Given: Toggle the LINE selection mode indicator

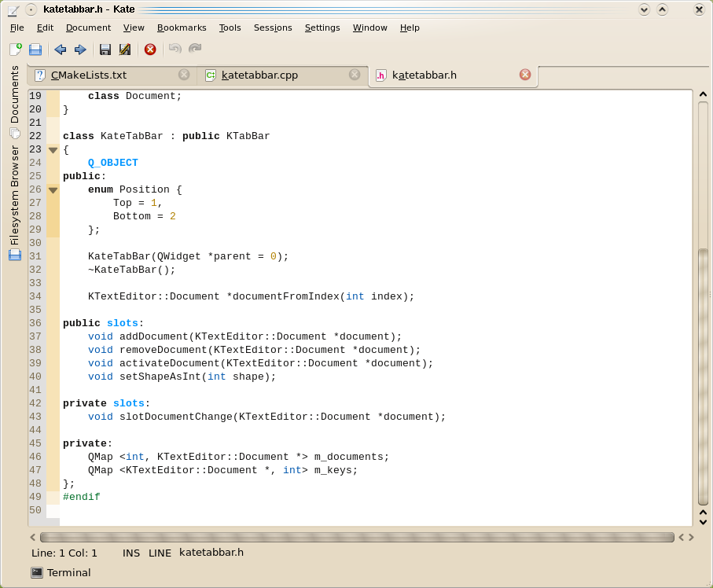Looking at the screenshot, I should tap(160, 553).
